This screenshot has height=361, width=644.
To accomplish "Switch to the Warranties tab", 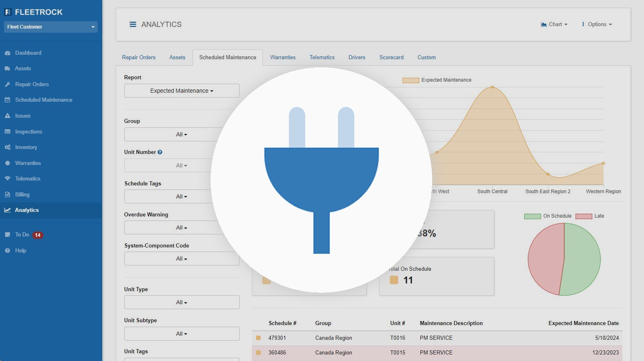I will click(283, 58).
